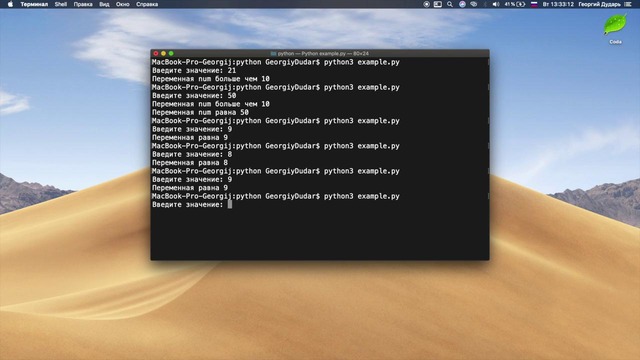
Task: Zoom the Terminal with green button
Action: (171, 53)
